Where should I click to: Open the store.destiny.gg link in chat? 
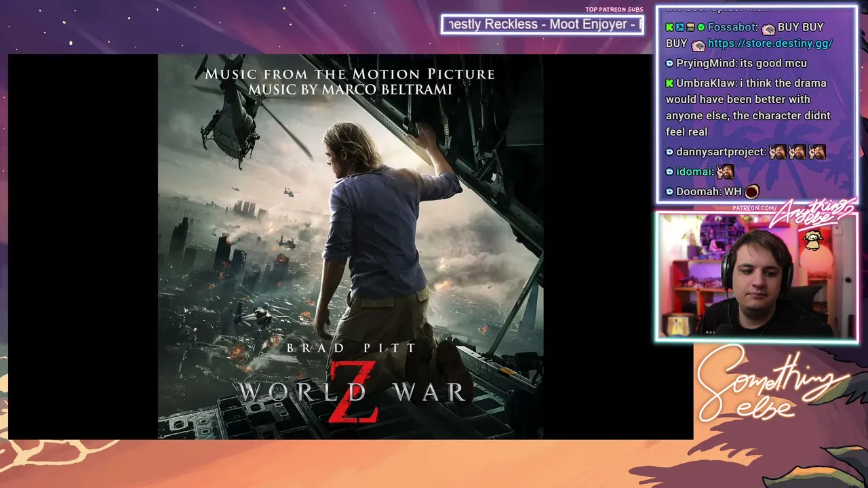pos(770,43)
